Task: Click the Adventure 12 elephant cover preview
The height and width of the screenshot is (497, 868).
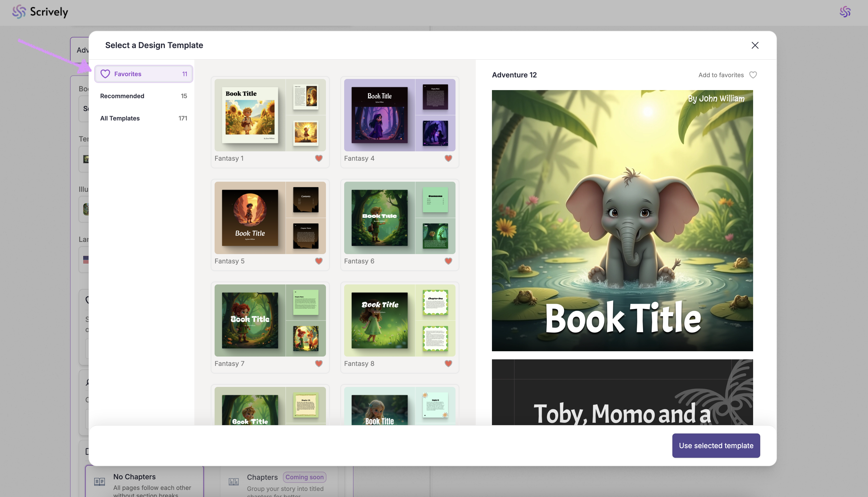Action: click(x=622, y=220)
